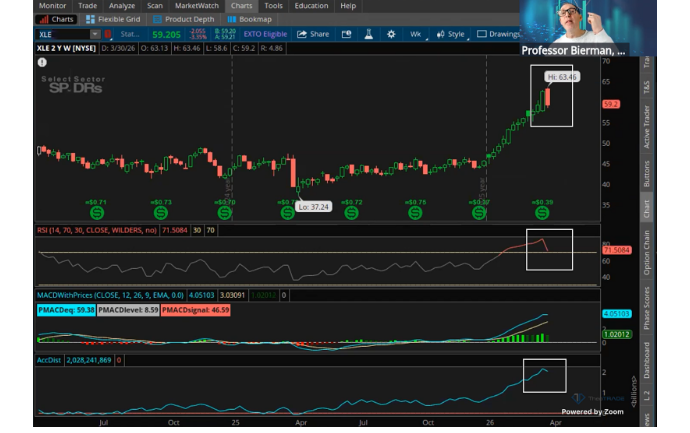Click the PMACDlevel: 8.59 label
690x433 pixels.
click(x=128, y=310)
